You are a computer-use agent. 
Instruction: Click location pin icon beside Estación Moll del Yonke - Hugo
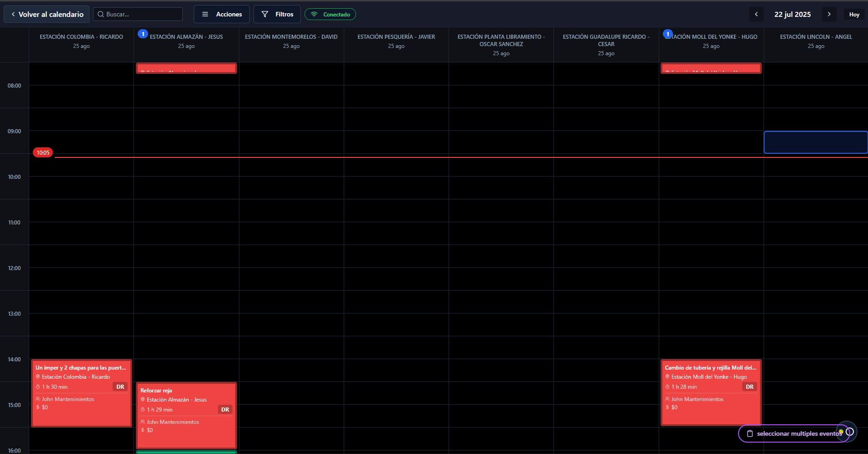tap(667, 377)
